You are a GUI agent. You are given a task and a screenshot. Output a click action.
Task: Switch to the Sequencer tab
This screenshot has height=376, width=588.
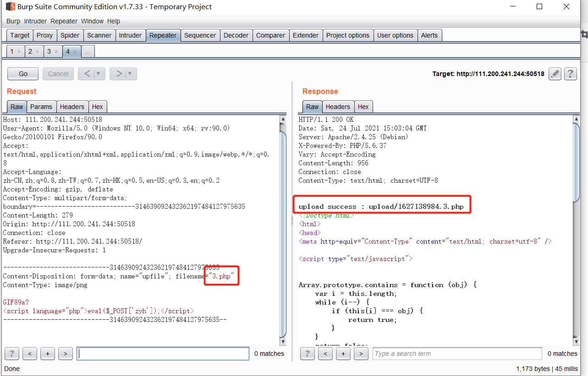click(x=200, y=35)
